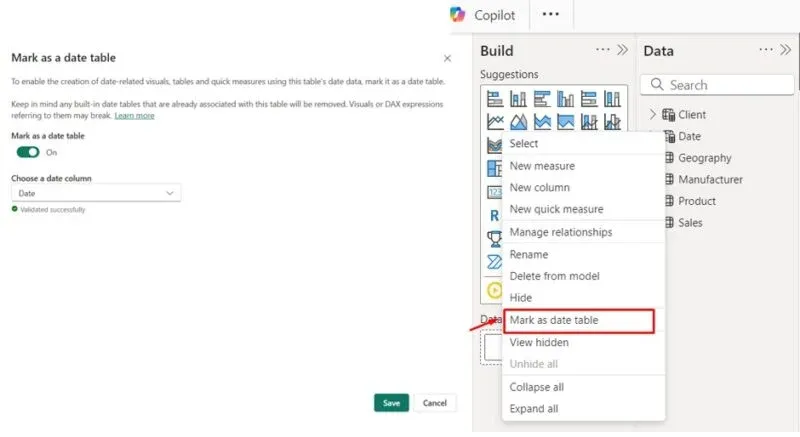Click the Suggestions heading in Build pane

(509, 74)
